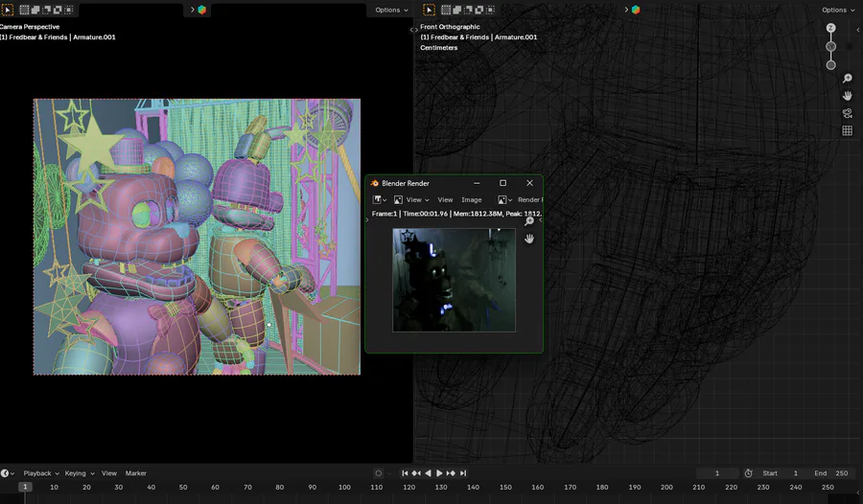Expand the left side arrow in Blender Render
The image size is (863, 504).
[367, 220]
